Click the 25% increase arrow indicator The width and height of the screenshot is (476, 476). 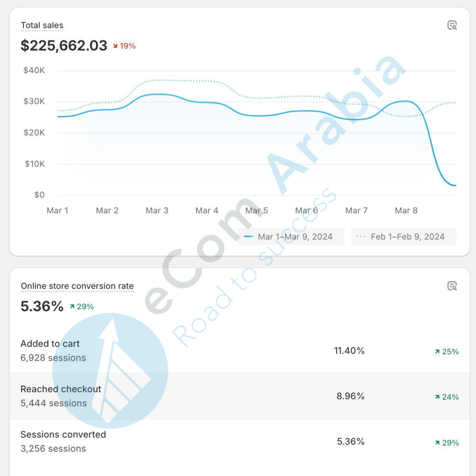(437, 351)
